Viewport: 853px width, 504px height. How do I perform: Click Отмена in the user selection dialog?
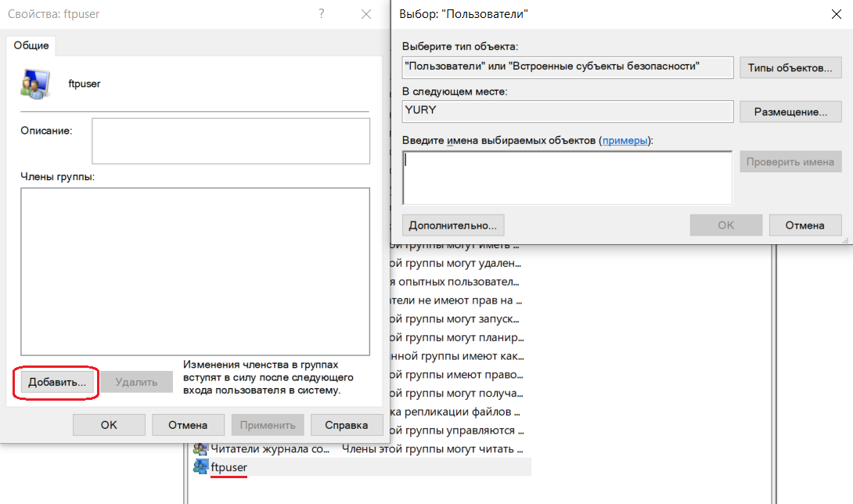click(x=805, y=225)
